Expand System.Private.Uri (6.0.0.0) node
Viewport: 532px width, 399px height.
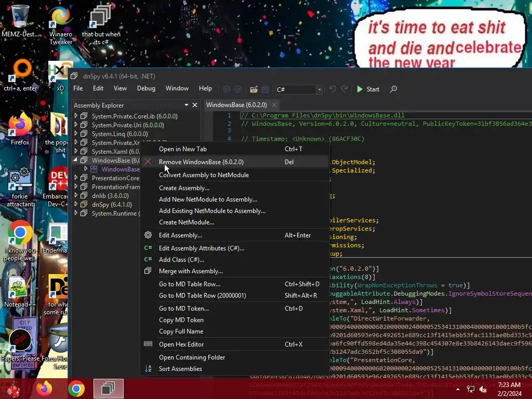[76, 125]
